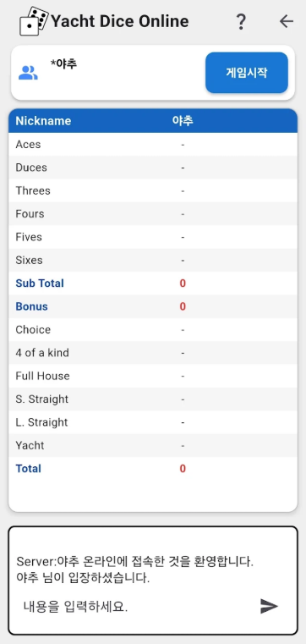Select the Sixes score row
This screenshot has height=644, width=306.
153,261
